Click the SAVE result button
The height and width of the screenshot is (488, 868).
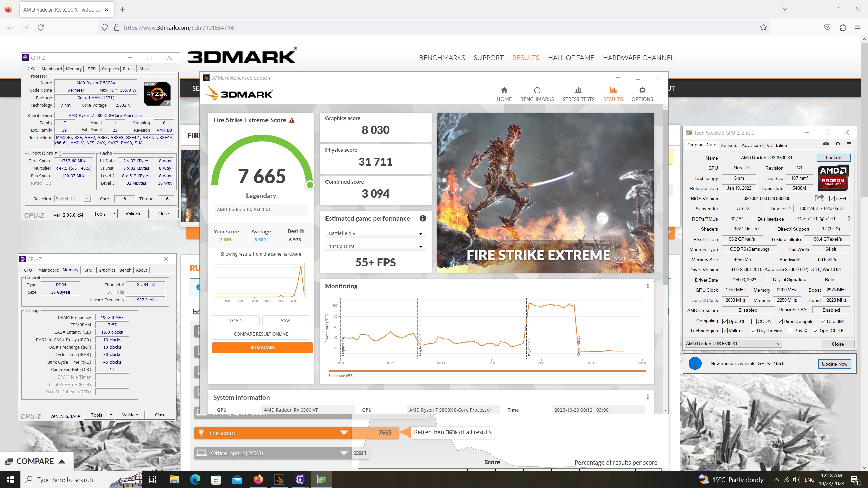pyautogui.click(x=286, y=321)
